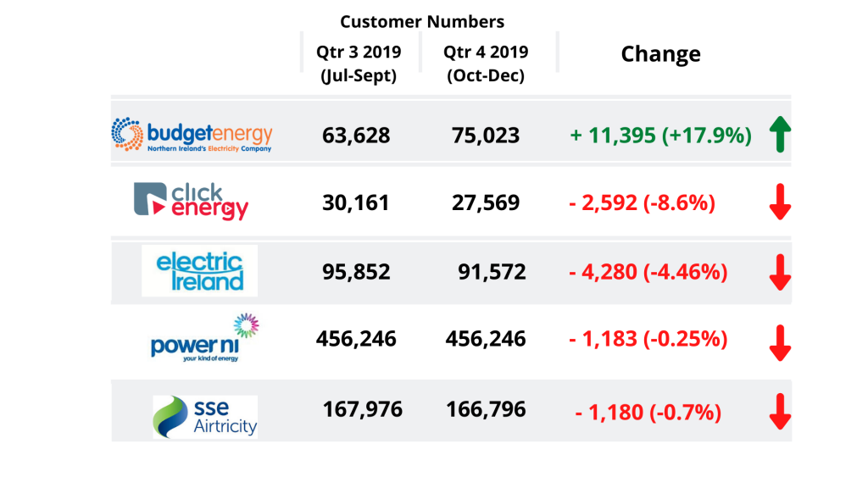Click the +11,395 (+17.9%) change value
This screenshot has height=488, width=868.
pos(660,135)
